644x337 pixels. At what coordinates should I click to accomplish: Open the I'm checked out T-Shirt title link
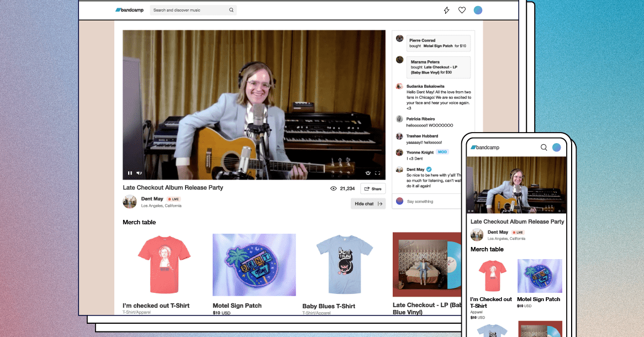(x=156, y=306)
